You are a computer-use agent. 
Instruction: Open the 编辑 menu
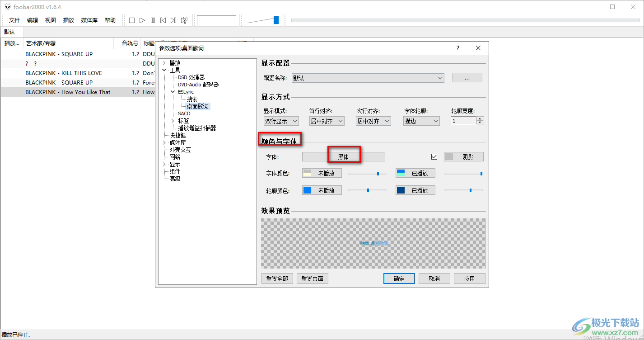[33, 20]
